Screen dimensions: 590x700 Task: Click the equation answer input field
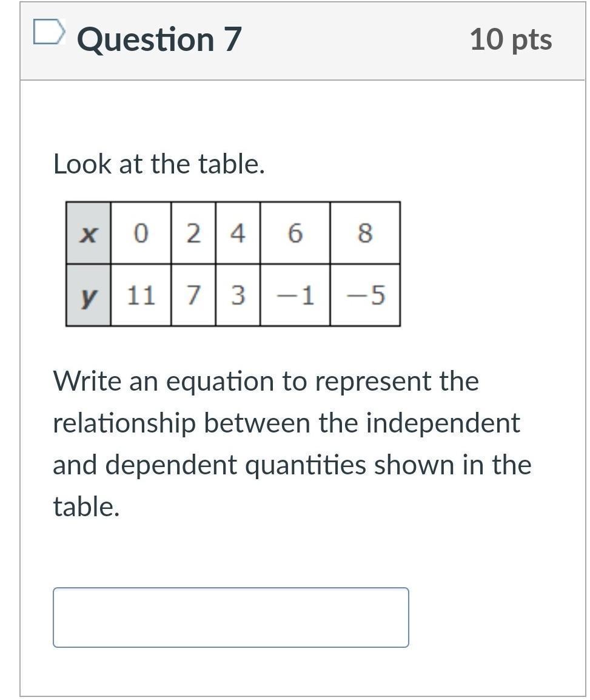pos(231,617)
